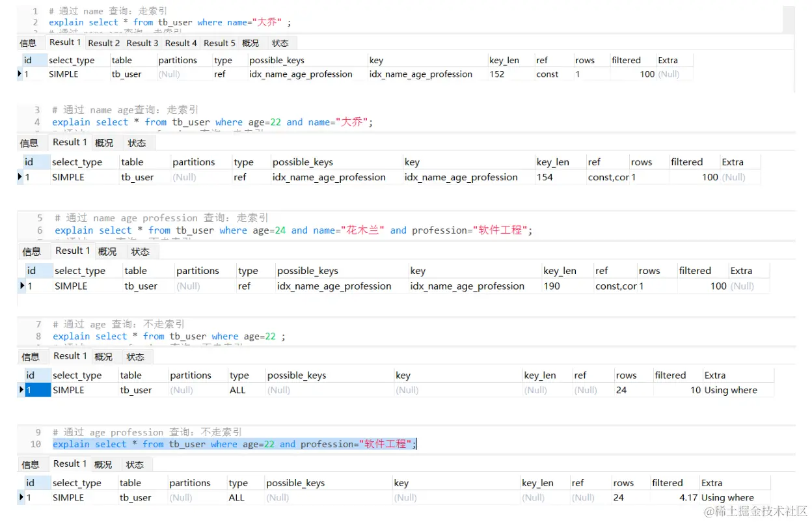Image resolution: width=812 pixels, height=522 pixels.
Task: Click comment "# 通过 name age profession 查询: 走索引"
Action: coord(161,218)
